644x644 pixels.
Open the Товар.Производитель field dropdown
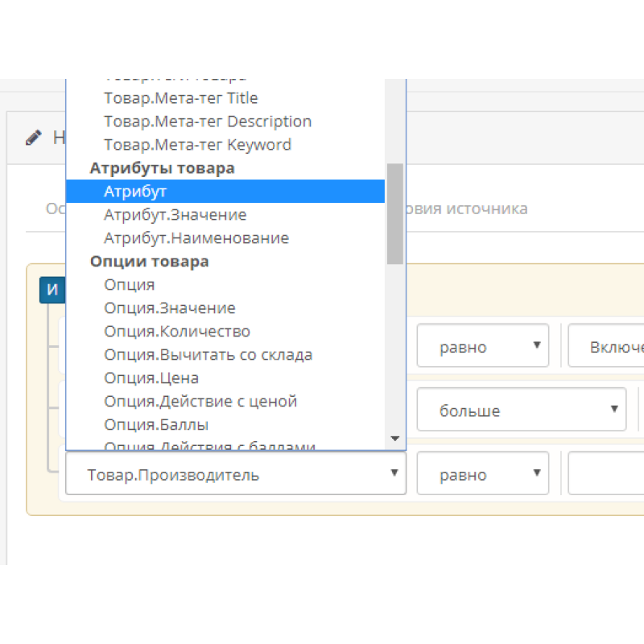[x=235, y=474]
